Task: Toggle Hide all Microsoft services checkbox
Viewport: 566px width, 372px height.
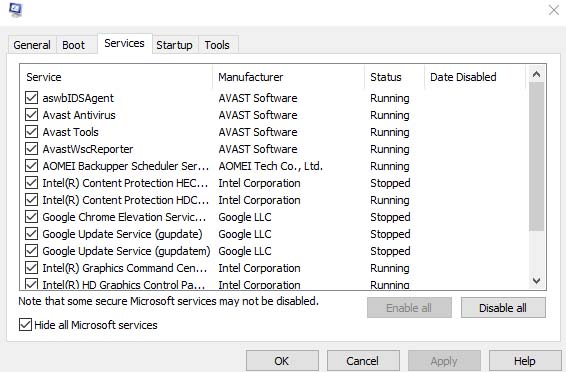Action: (x=25, y=325)
